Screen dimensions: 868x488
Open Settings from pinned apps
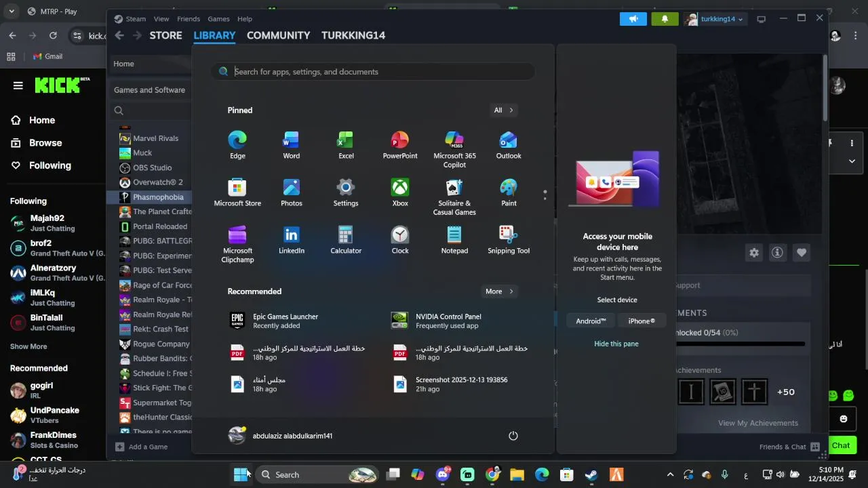coord(346,192)
